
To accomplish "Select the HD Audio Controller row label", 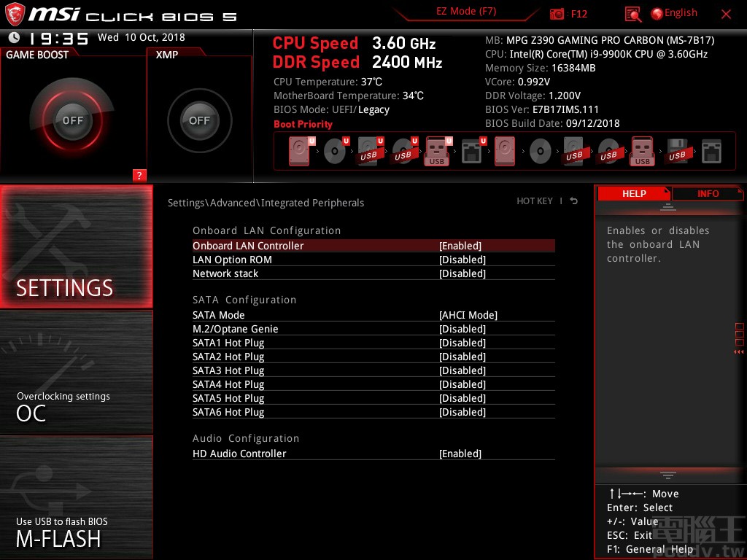I will pos(239,454).
